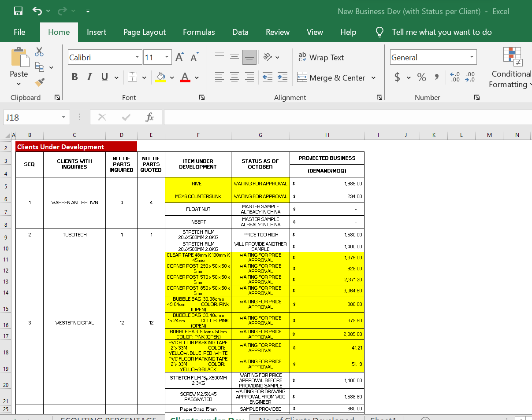This screenshot has width=532, height=420.
Task: Open the Formulas ribbon tab
Action: pos(199,32)
